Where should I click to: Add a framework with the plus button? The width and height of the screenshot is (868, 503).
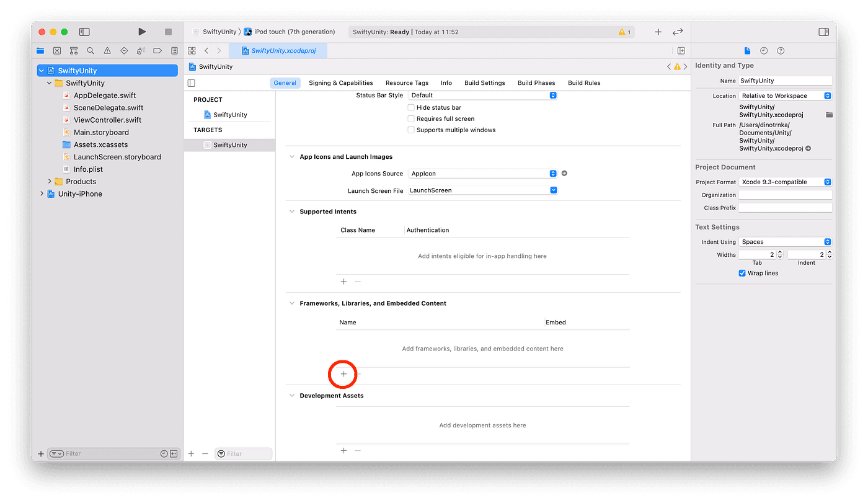tap(343, 374)
